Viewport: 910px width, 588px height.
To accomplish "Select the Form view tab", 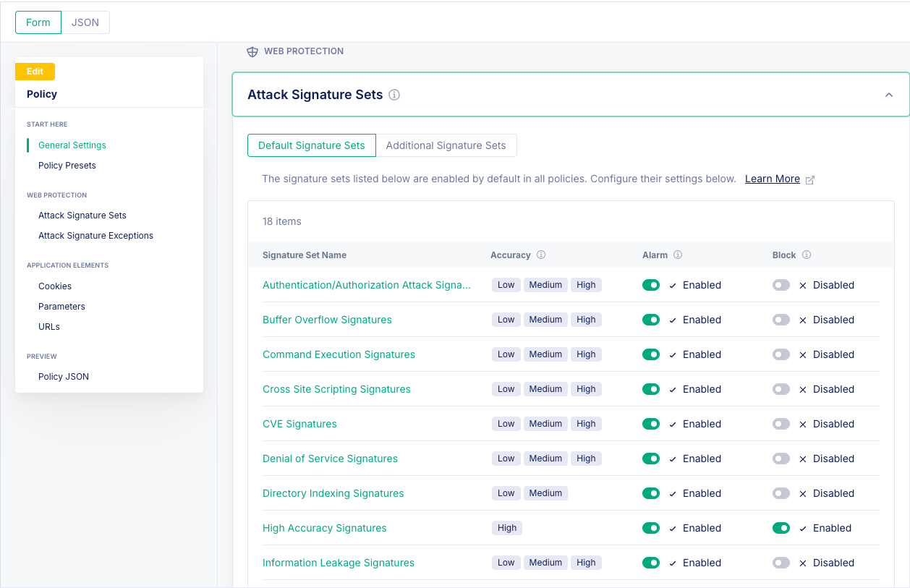I will pyautogui.click(x=38, y=22).
